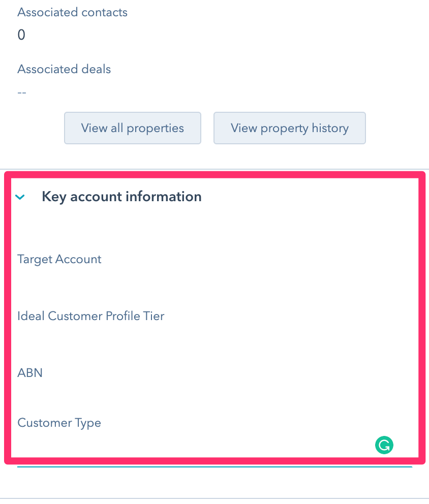Click the bottom divider below Customer Type

(214, 498)
